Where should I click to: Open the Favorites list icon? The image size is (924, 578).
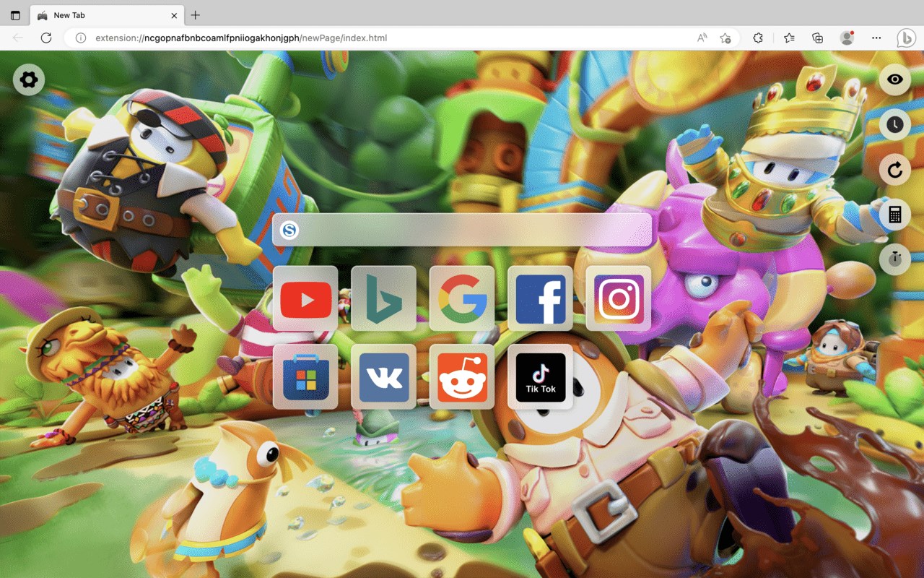tap(789, 38)
